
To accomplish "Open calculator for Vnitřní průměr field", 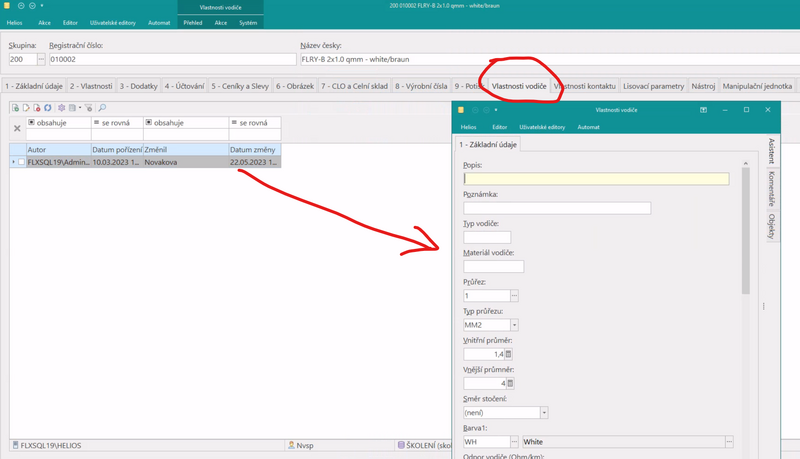I will point(509,354).
